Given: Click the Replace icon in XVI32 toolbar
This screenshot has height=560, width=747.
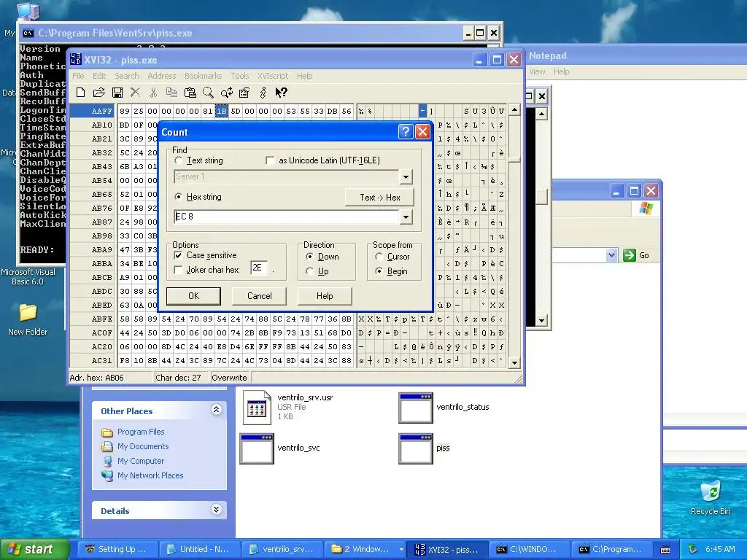Looking at the screenshot, I should (227, 93).
